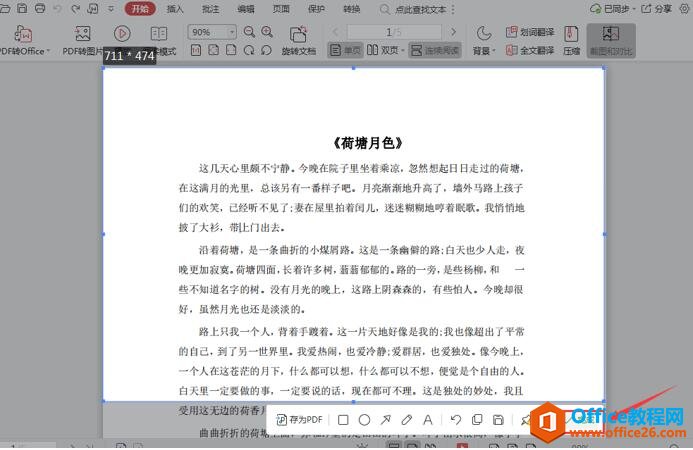Select the ellipse tool in screenshot toolbar
The image size is (693, 450).
(364, 419)
